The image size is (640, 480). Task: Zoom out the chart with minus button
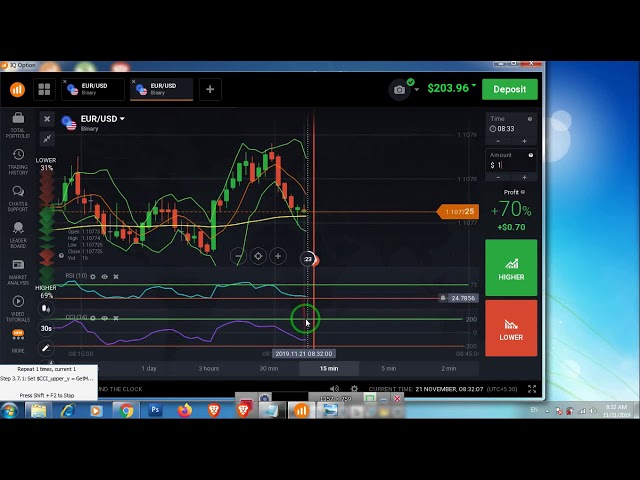click(x=238, y=256)
